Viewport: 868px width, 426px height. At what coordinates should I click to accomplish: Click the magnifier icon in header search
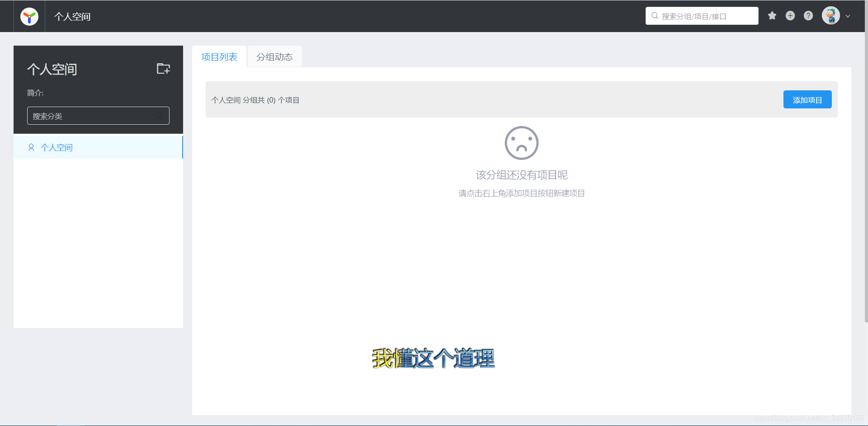pos(655,16)
